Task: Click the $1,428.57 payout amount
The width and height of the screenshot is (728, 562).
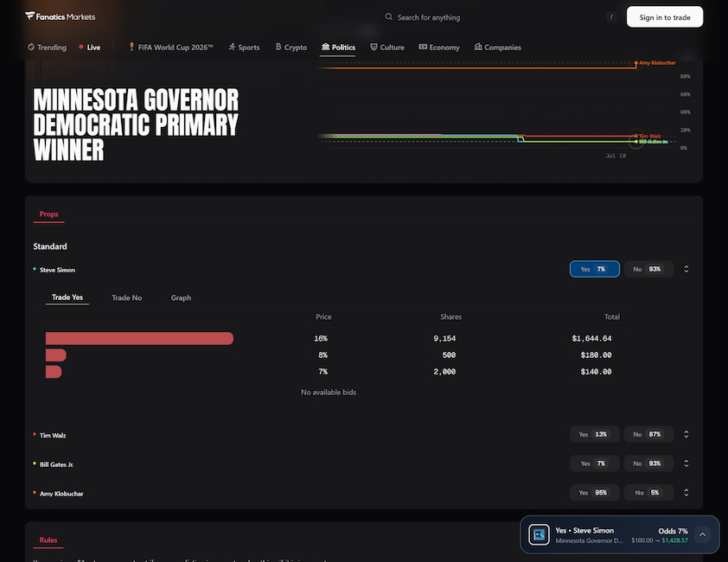Action: click(675, 540)
